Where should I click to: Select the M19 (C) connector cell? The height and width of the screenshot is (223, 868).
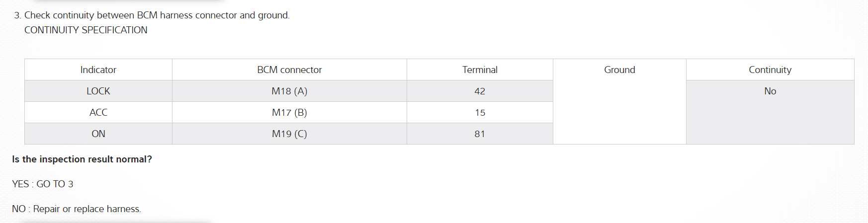pos(289,134)
